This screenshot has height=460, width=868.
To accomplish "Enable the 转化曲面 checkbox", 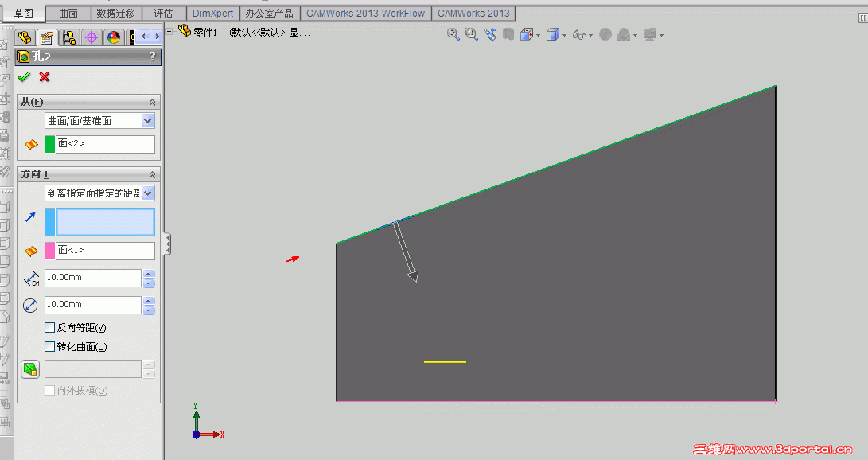I will tap(49, 346).
